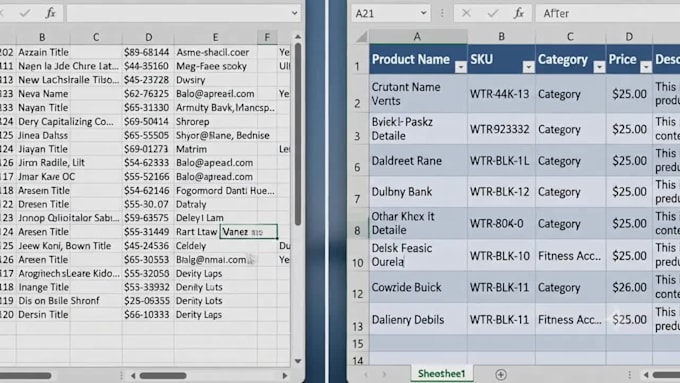Click the 'Balo@apreail.com' cell in left sheet
The image size is (680, 383).
pos(216,94)
